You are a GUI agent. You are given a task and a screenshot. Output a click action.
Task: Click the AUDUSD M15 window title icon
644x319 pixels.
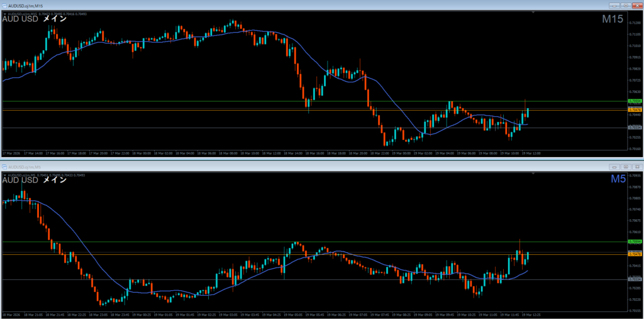(4, 6)
